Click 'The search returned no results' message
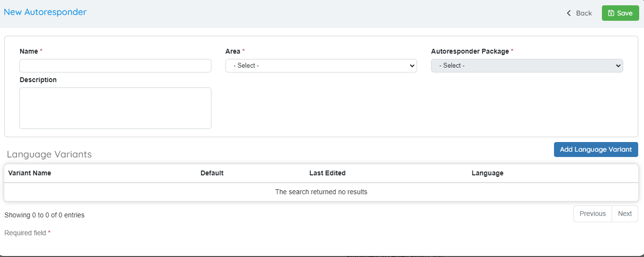Screen dimensions: 644x257 pos(321,192)
